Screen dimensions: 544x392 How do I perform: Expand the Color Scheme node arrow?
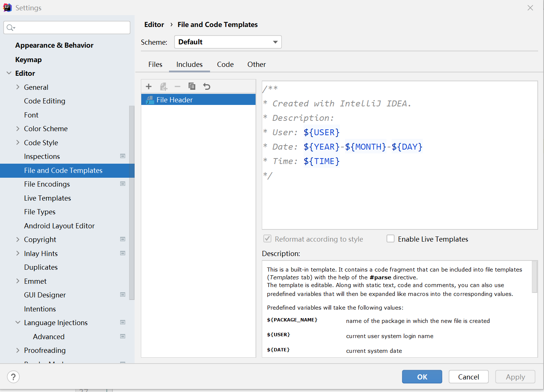(18, 129)
